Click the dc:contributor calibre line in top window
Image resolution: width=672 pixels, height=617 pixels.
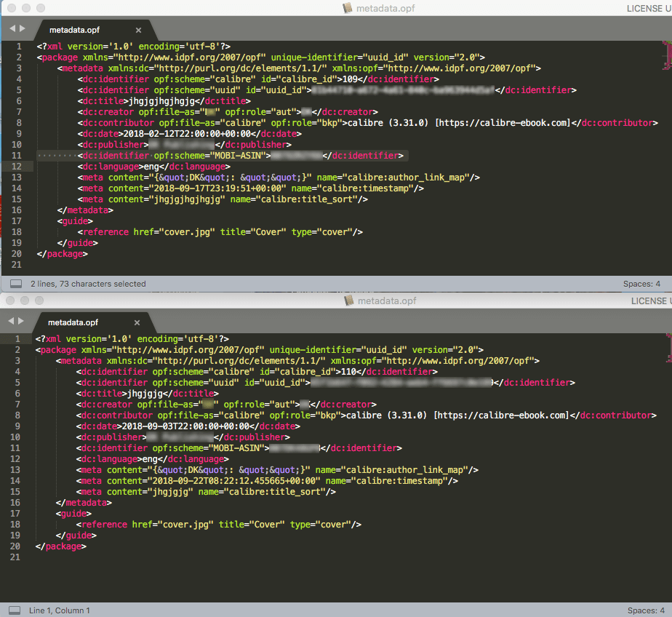(368, 123)
